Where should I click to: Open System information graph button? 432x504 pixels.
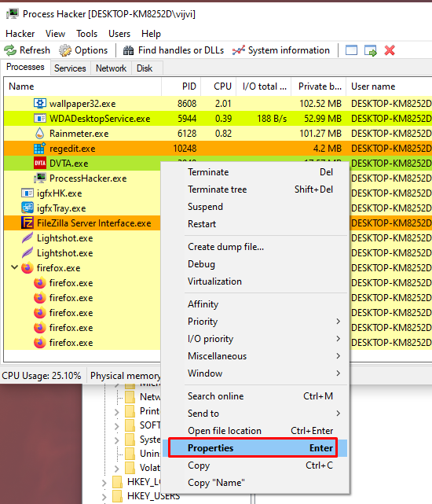tap(280, 50)
